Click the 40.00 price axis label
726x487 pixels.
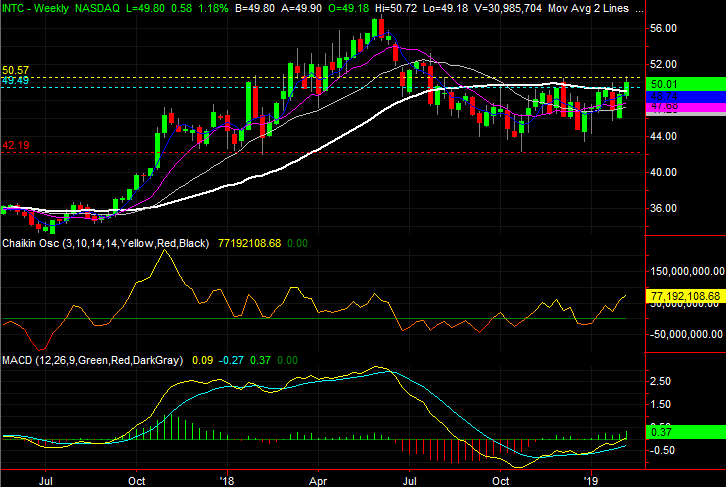(x=663, y=172)
